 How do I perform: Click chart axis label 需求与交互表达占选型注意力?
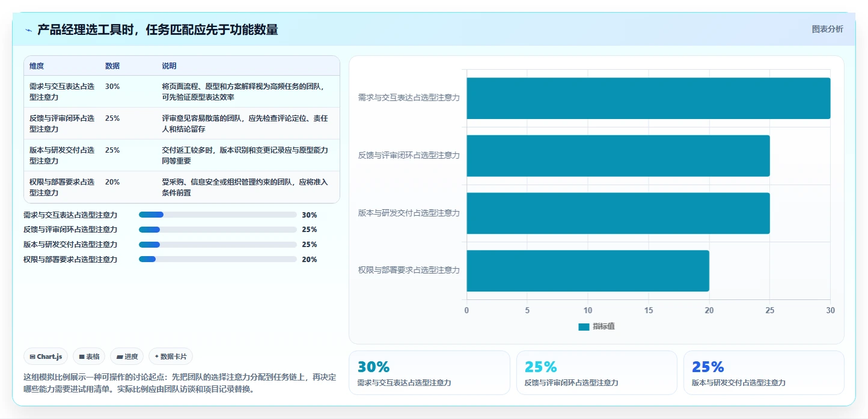409,97
